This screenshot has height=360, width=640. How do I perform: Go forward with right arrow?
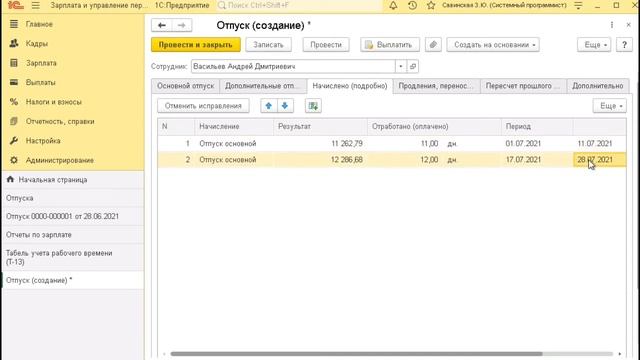click(x=182, y=25)
